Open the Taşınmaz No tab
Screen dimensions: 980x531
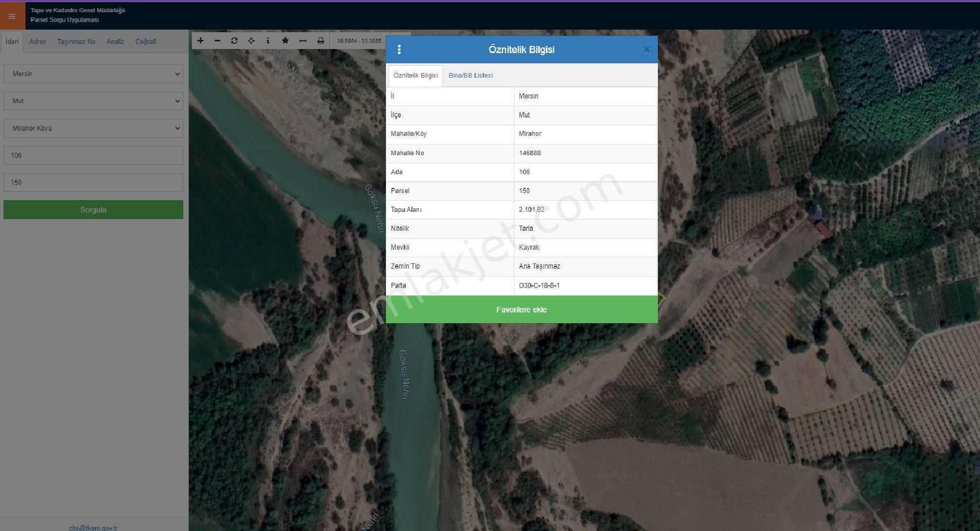pyautogui.click(x=76, y=42)
